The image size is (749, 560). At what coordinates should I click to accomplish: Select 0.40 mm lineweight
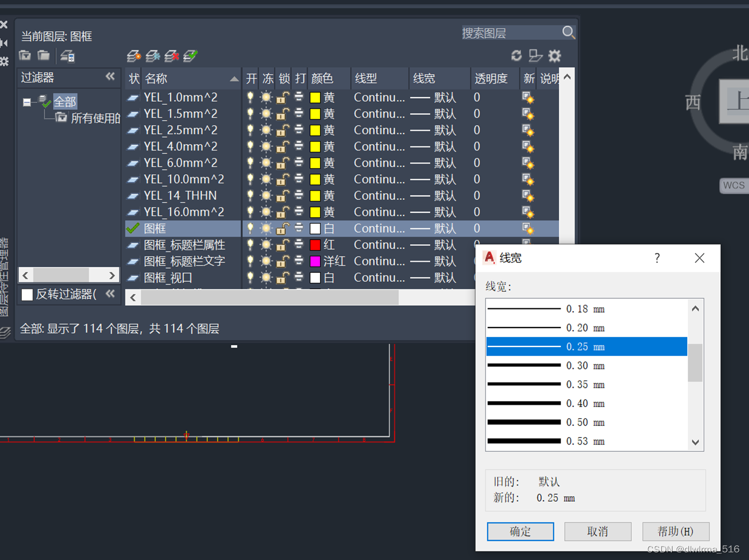[587, 403]
